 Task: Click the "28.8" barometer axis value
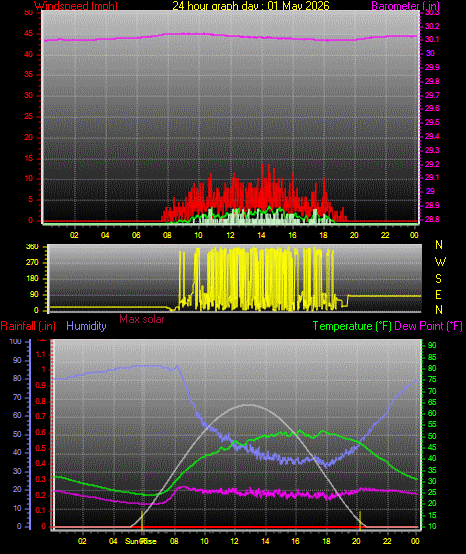pyautogui.click(x=432, y=219)
